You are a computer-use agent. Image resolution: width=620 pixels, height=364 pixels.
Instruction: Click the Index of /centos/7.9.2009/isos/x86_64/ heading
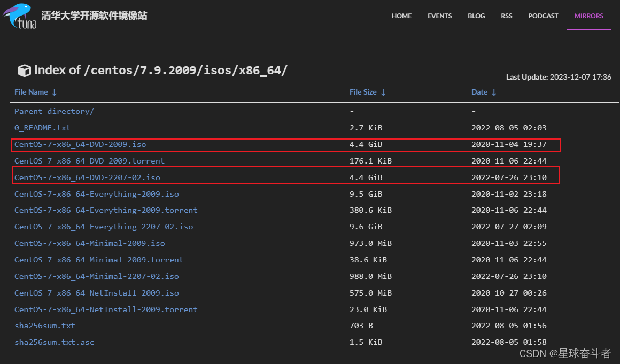tap(160, 71)
